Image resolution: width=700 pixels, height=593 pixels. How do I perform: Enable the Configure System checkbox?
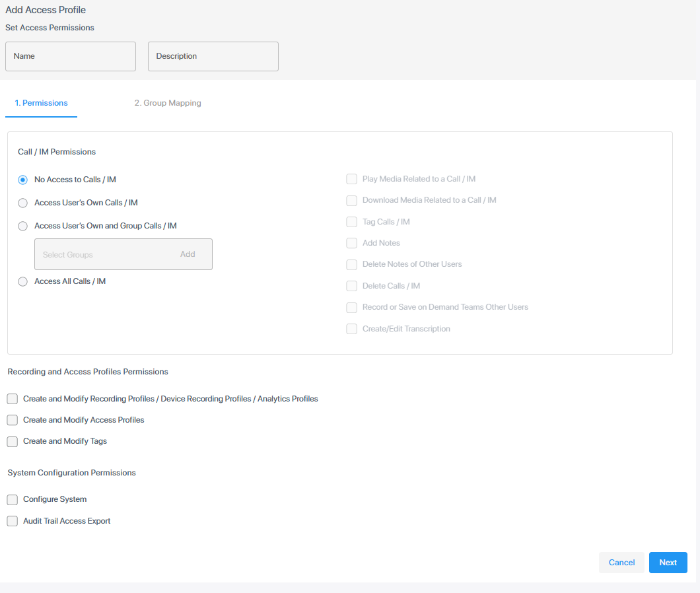tap(13, 499)
